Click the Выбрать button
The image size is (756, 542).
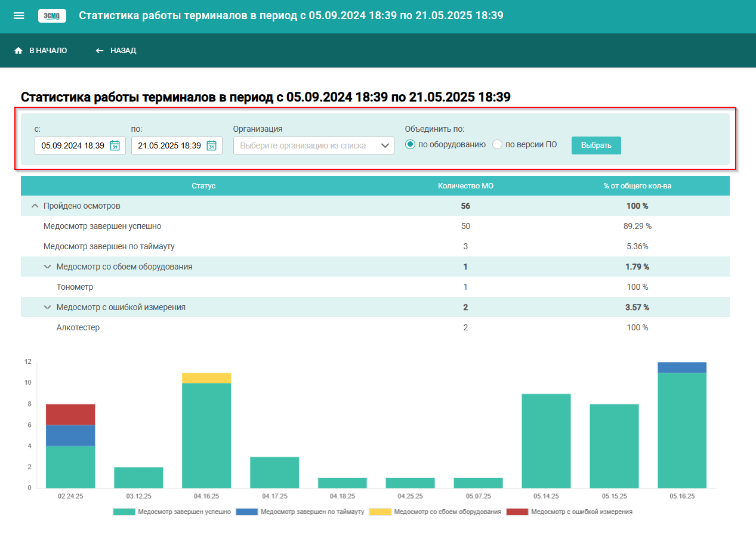[596, 145]
